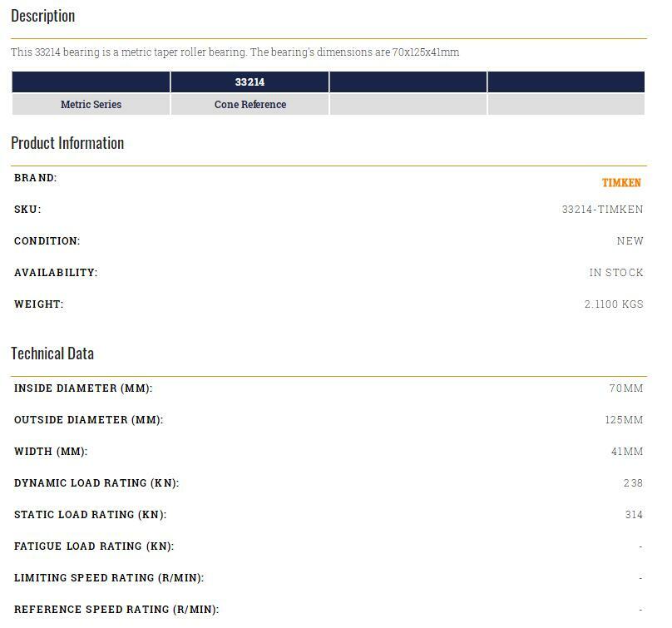
Task: Click the Reference Speed Rating label
Action: click(116, 610)
